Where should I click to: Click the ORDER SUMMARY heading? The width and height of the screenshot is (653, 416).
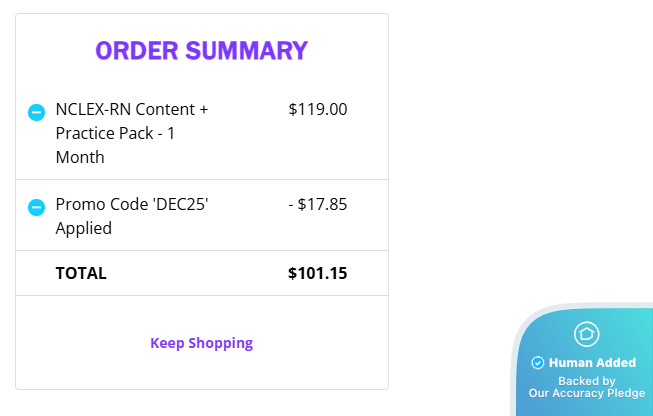point(201,51)
